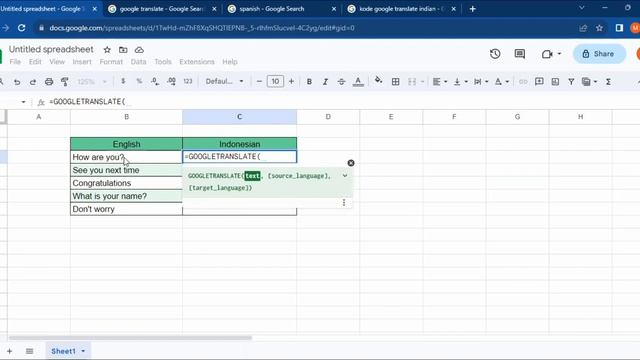
Task: Click the Share button
Action: click(x=599, y=54)
